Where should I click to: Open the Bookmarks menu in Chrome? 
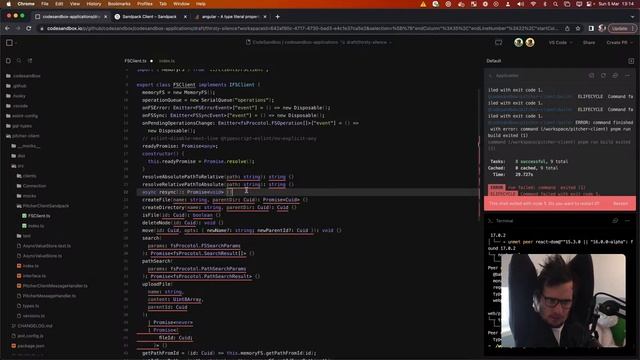[x=119, y=4]
